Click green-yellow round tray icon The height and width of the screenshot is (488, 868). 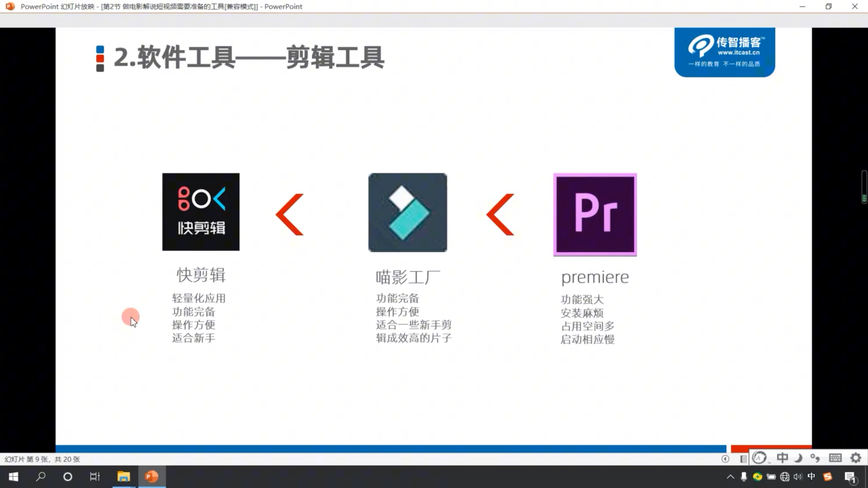point(757,477)
